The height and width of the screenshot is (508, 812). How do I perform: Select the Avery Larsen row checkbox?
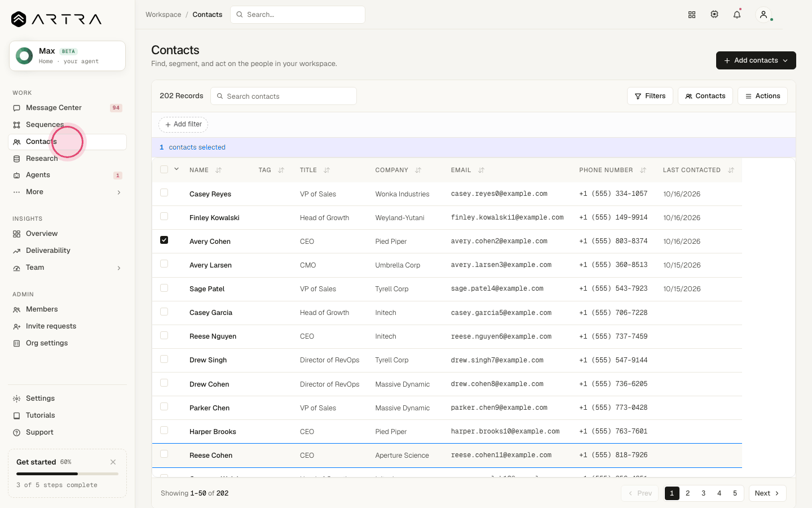click(164, 264)
